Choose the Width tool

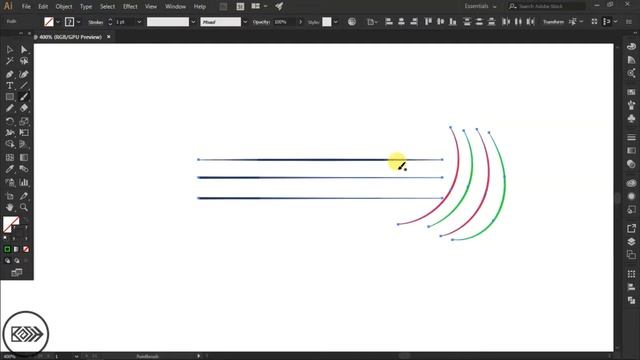tap(10, 133)
